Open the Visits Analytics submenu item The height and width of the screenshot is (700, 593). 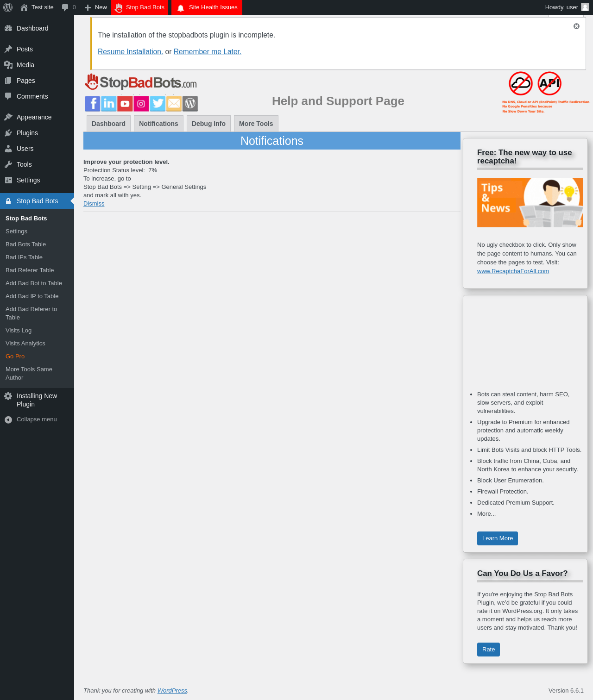tap(37, 344)
